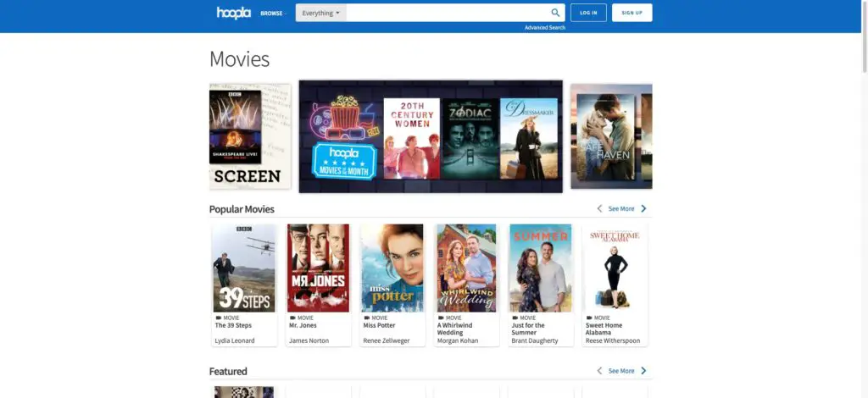The width and height of the screenshot is (868, 398).
Task: Click the Miss Potter title link
Action: (379, 325)
